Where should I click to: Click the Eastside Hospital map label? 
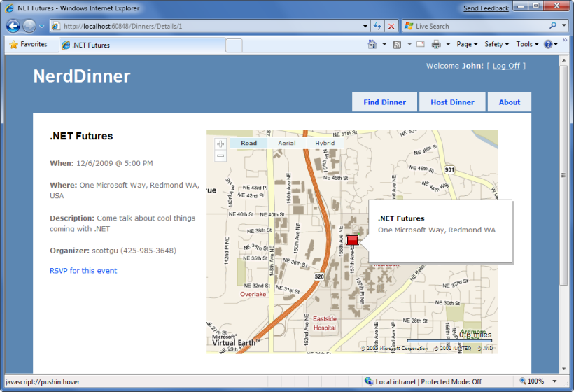tap(324, 323)
